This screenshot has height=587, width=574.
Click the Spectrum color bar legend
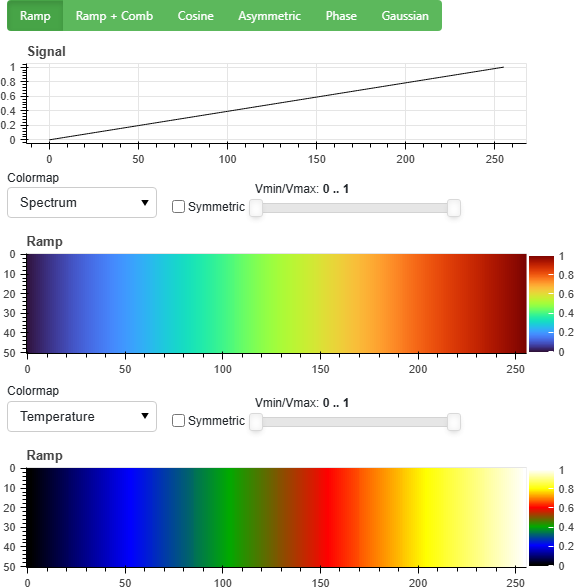coord(541,304)
